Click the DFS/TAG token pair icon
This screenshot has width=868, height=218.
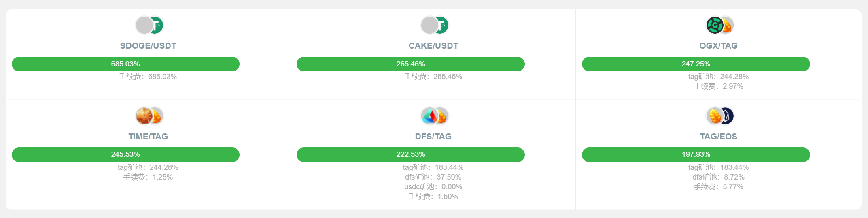[x=434, y=116]
